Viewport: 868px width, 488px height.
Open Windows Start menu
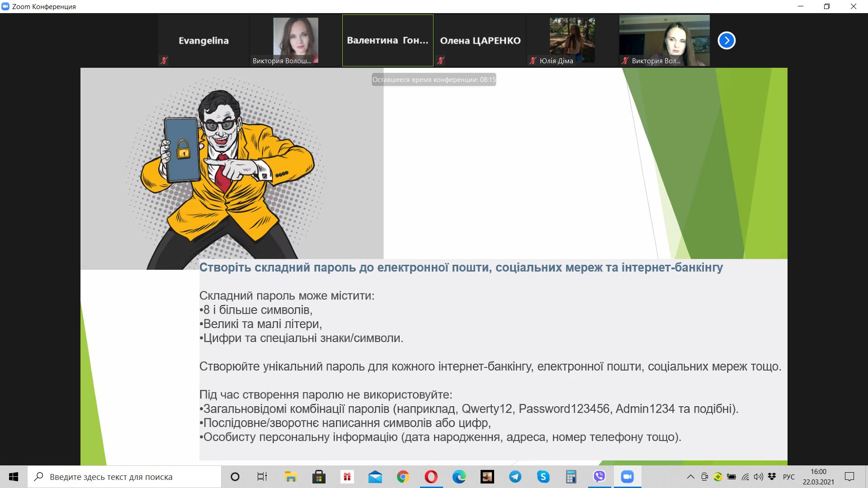pyautogui.click(x=14, y=477)
